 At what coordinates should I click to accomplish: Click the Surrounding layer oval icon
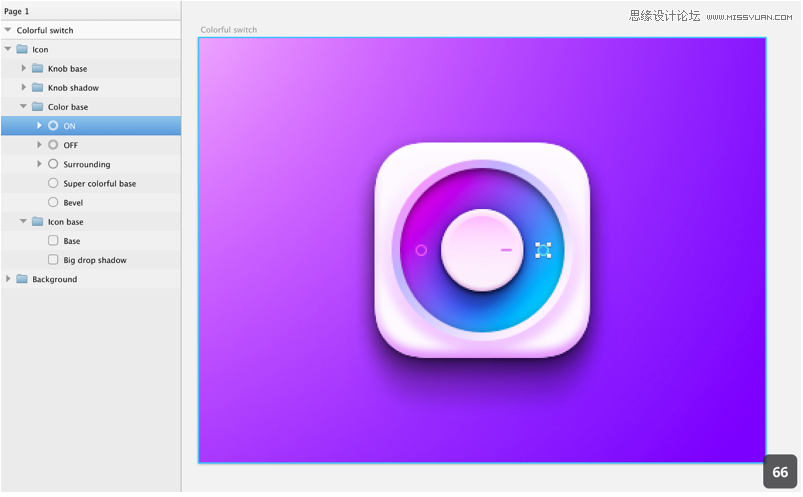pyautogui.click(x=53, y=164)
